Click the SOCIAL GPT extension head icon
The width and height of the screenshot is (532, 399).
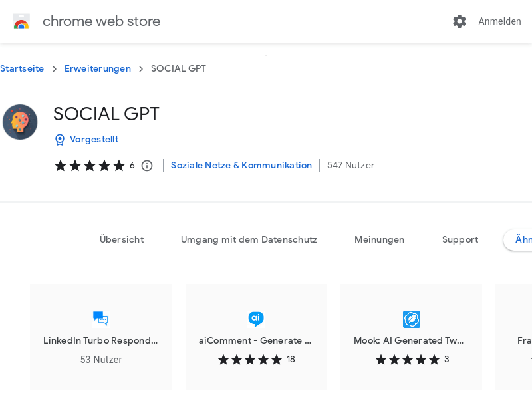(20, 122)
